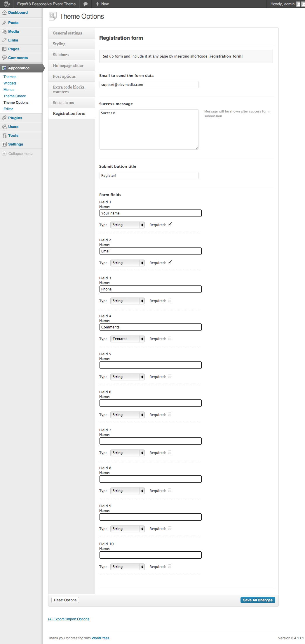Enable Required checkbox for Field 3
The width and height of the screenshot is (305, 644).
(x=170, y=300)
